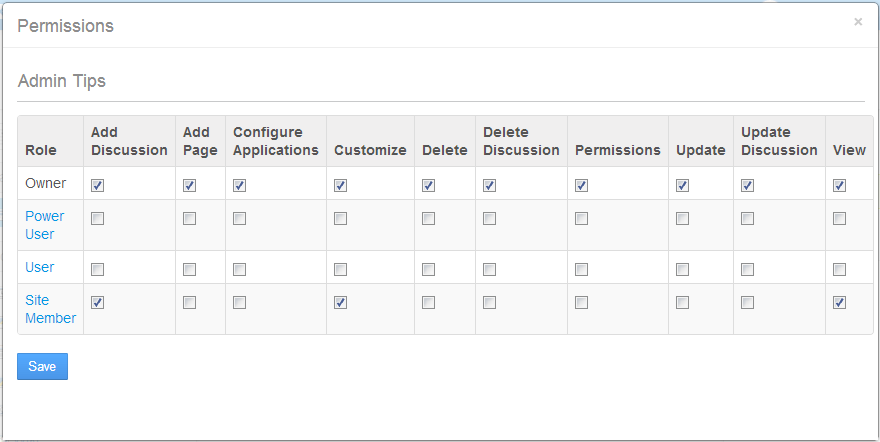
Task: Check Power User Update Discussion box
Action: coord(748,219)
